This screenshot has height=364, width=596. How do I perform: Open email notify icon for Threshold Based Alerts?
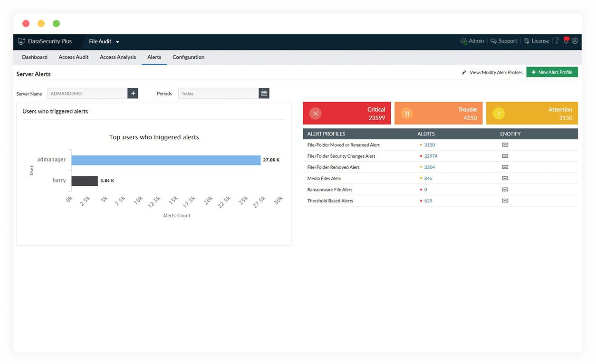click(505, 201)
